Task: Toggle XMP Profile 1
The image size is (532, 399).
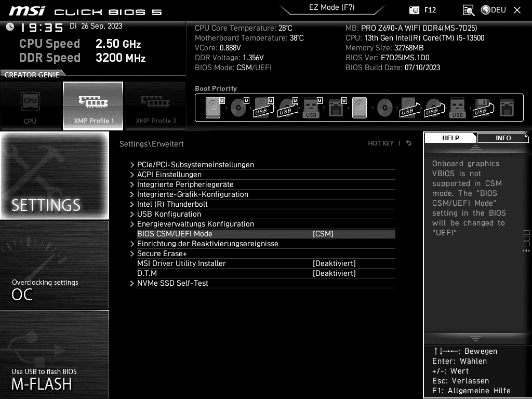Action: 93,106
